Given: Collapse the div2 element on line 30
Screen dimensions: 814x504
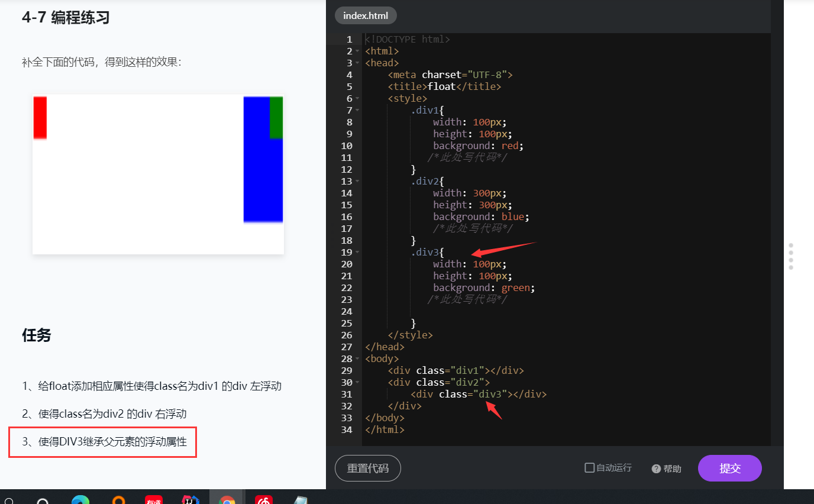Looking at the screenshot, I should click(357, 382).
